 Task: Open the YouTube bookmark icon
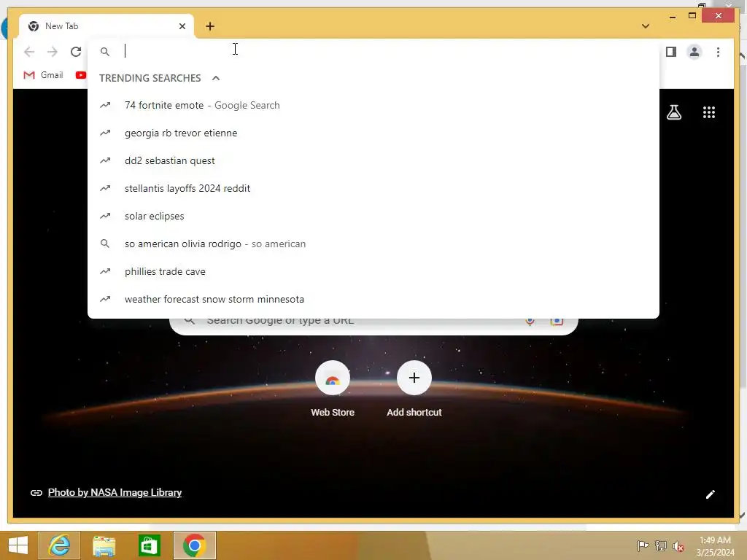(80, 75)
